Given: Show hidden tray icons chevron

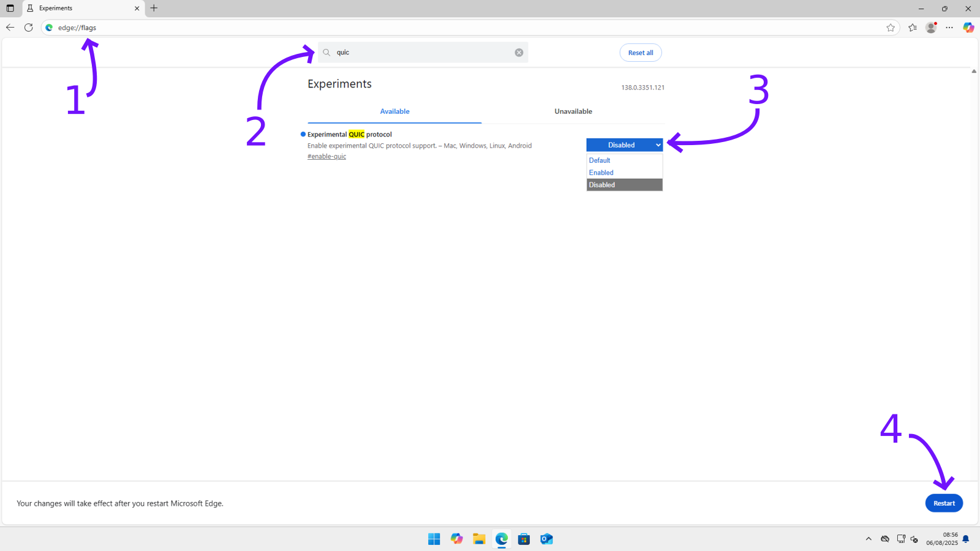Looking at the screenshot, I should click(869, 539).
